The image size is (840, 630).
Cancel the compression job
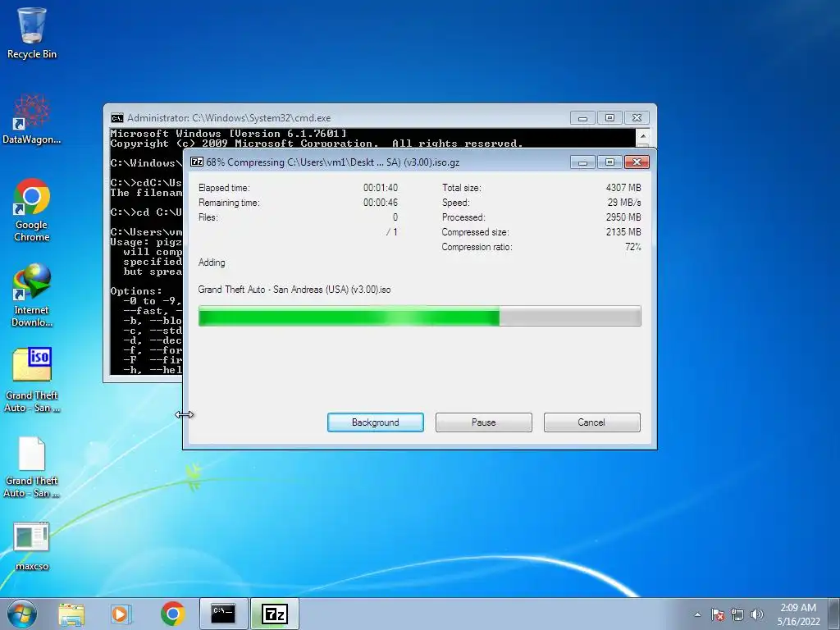coord(592,422)
